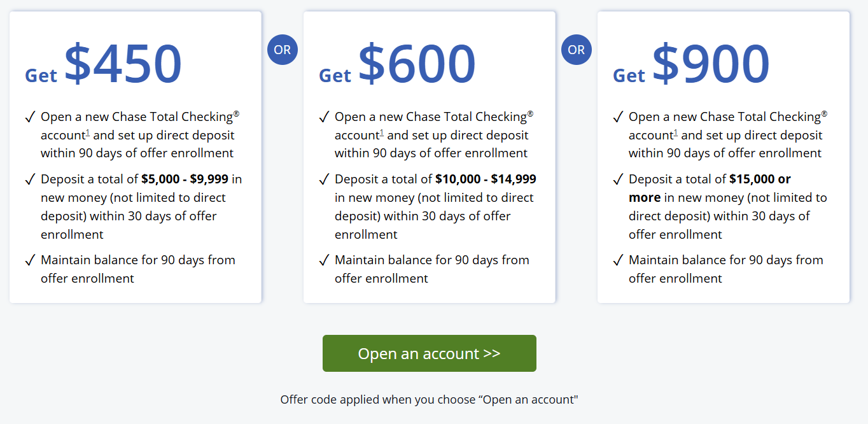Image resolution: width=868 pixels, height=424 pixels.
Task: Click the checkmark beside the $15,000 or more deposit
Action: pos(617,180)
